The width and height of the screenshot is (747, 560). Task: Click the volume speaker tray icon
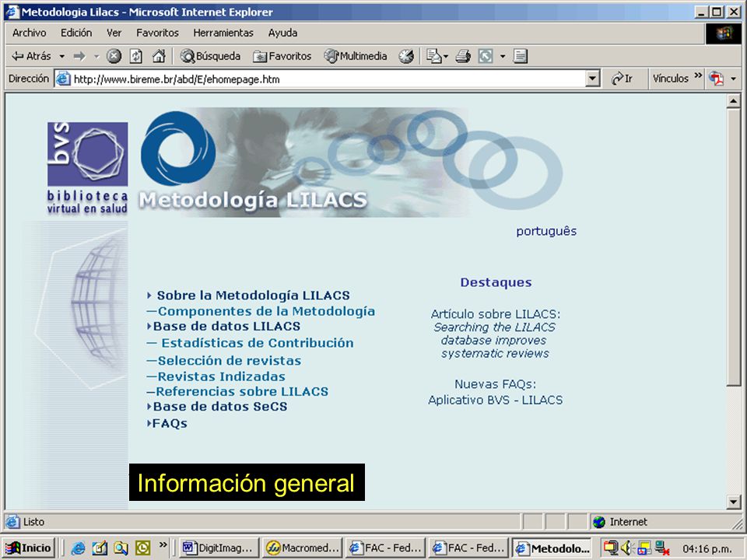click(x=626, y=548)
